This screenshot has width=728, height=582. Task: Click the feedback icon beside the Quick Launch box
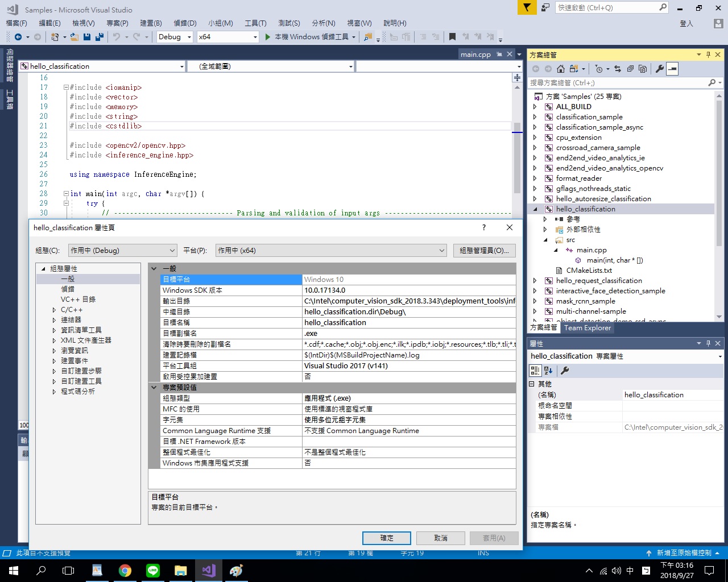click(545, 7)
